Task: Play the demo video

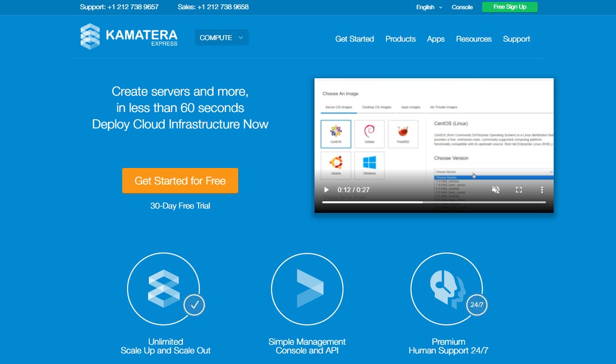Action: click(x=326, y=190)
